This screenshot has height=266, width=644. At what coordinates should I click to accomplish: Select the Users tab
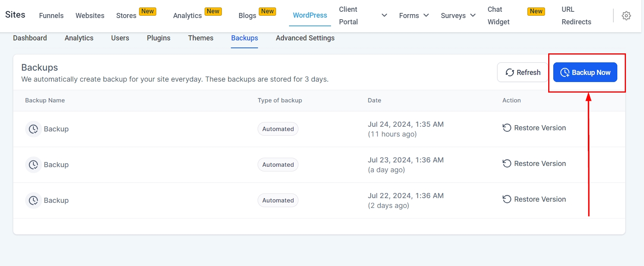coord(120,38)
